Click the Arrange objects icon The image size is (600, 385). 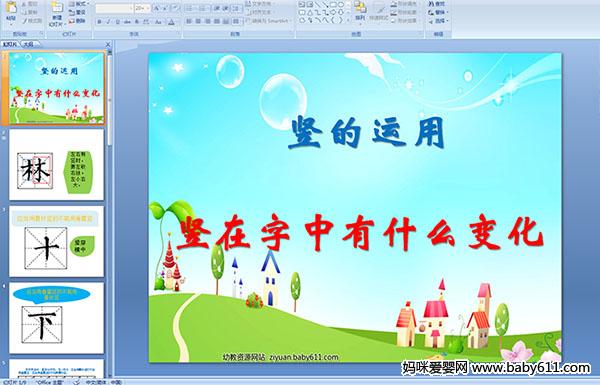point(360,11)
